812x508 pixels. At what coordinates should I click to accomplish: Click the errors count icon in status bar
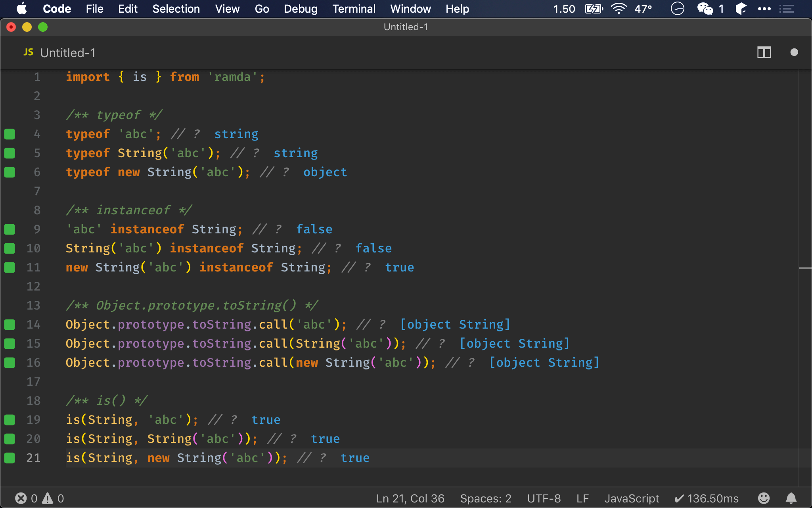[x=21, y=498]
